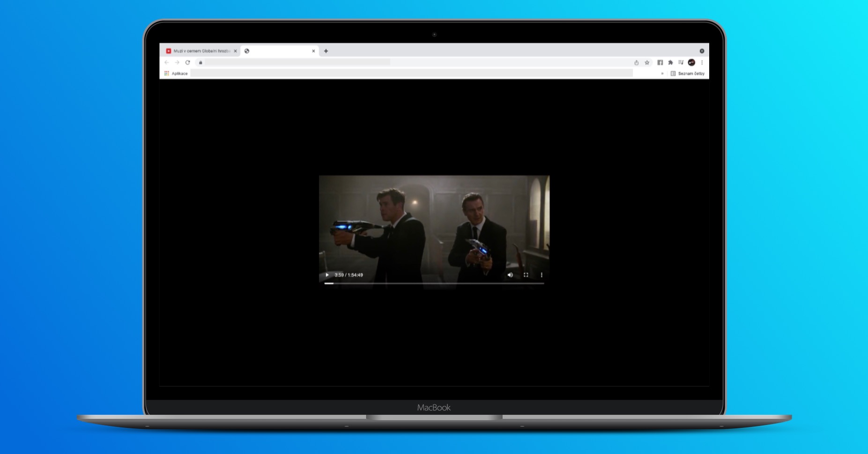Reload the current page
Screen dimensions: 868x454
[187, 62]
